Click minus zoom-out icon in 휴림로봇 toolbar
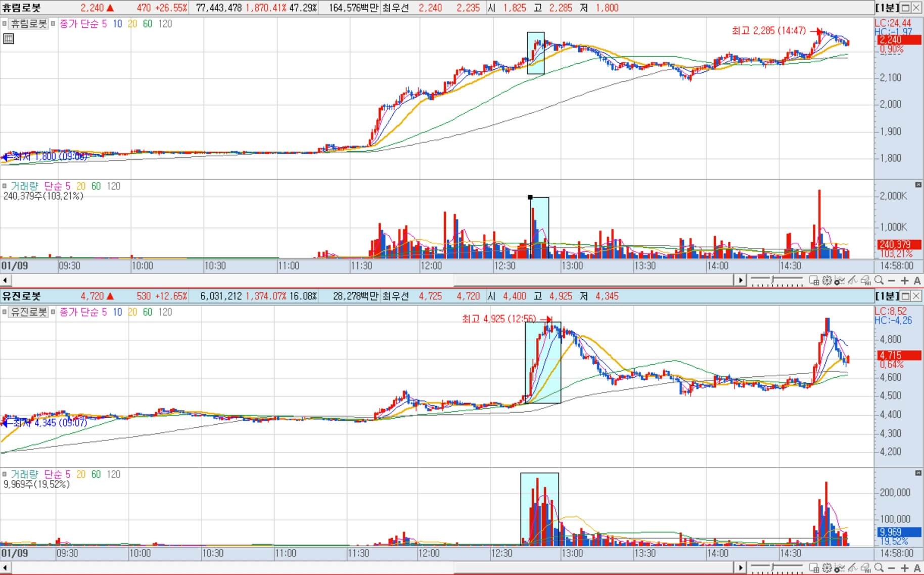The width and height of the screenshot is (924, 575). pos(892,281)
